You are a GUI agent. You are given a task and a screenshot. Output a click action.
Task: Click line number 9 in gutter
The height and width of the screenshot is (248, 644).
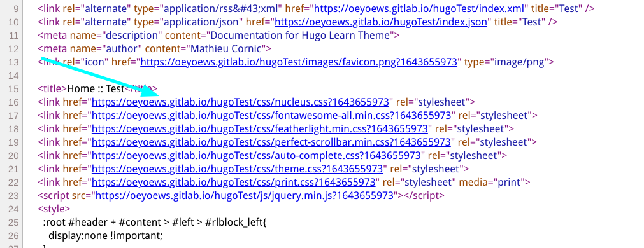tap(16, 8)
